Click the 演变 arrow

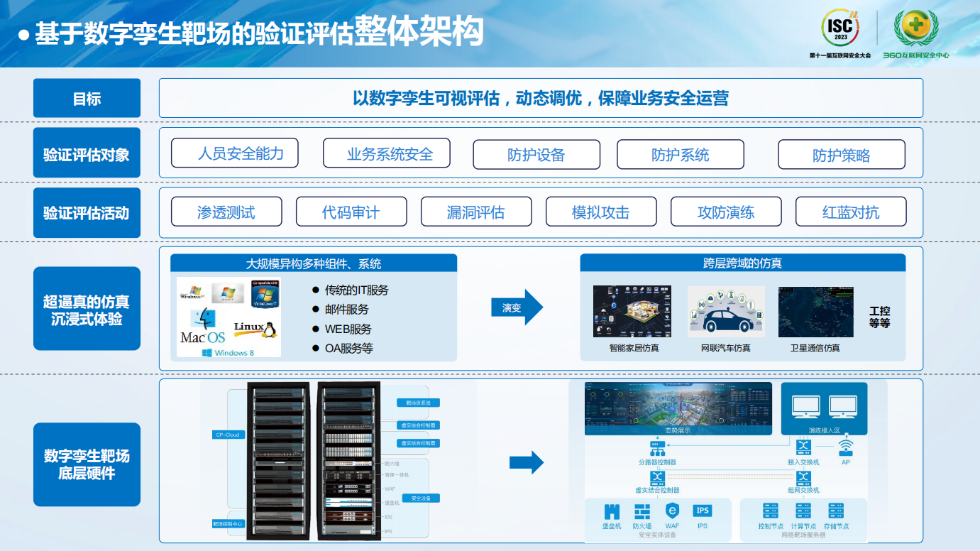[x=517, y=307]
